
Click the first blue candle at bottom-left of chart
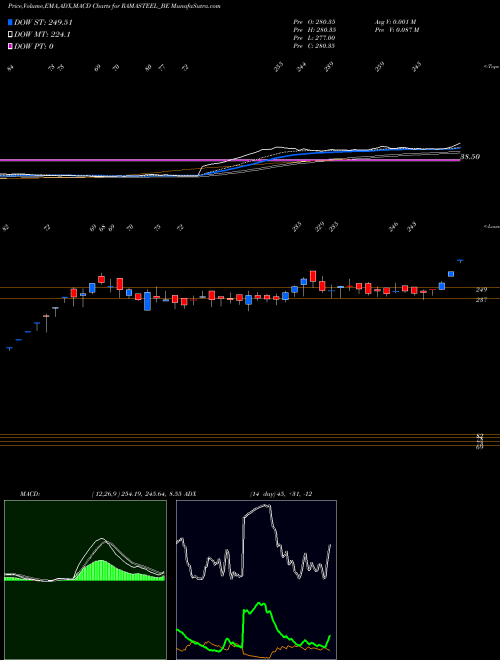(9, 348)
